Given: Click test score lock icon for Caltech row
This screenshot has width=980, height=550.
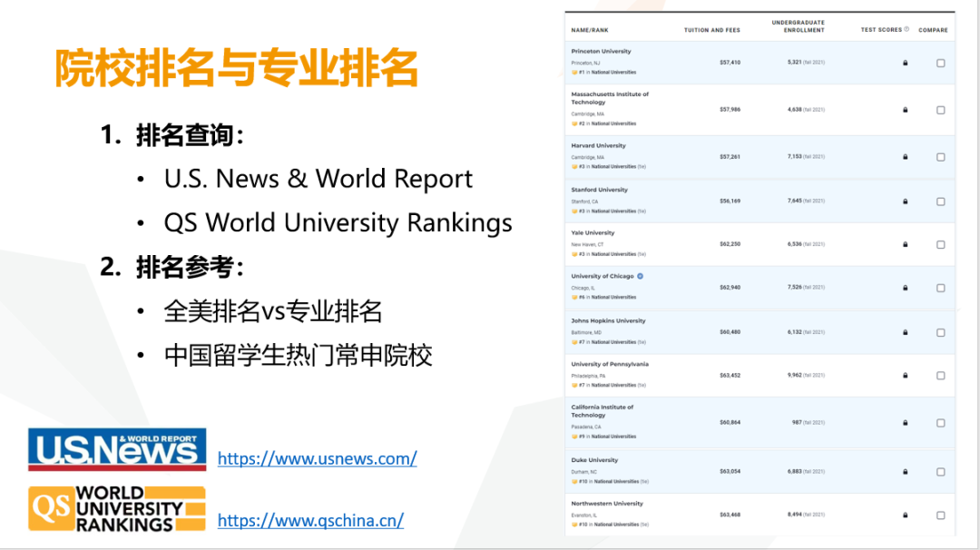Looking at the screenshot, I should point(905,423).
